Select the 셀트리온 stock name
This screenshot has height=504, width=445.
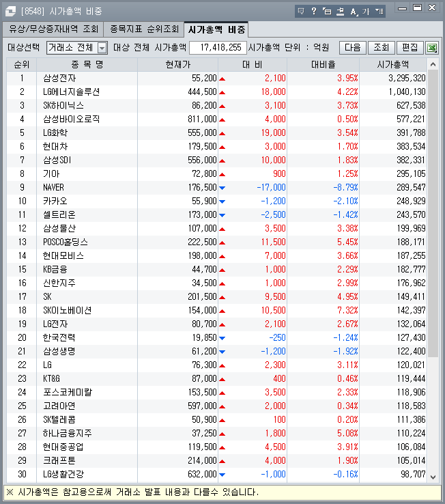click(59, 214)
